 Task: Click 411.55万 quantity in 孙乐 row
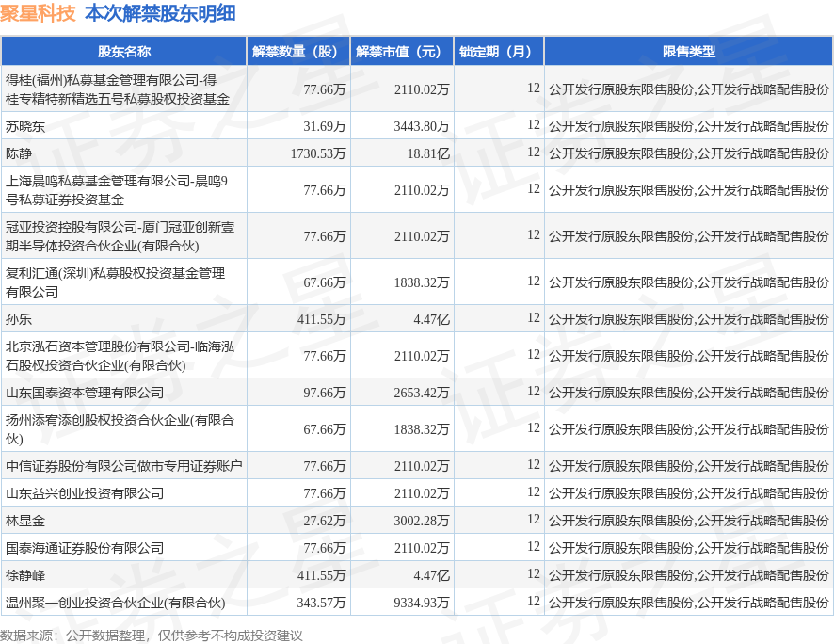pyautogui.click(x=321, y=319)
